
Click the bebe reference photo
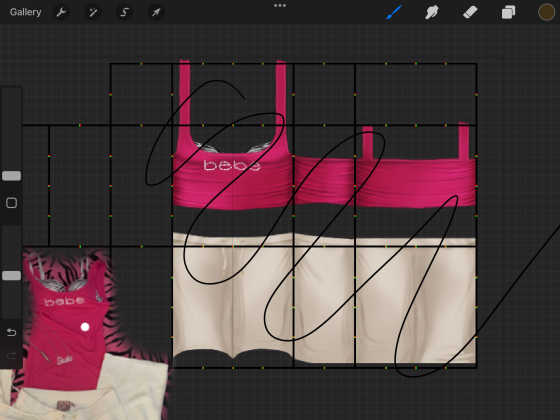pyautogui.click(x=86, y=334)
